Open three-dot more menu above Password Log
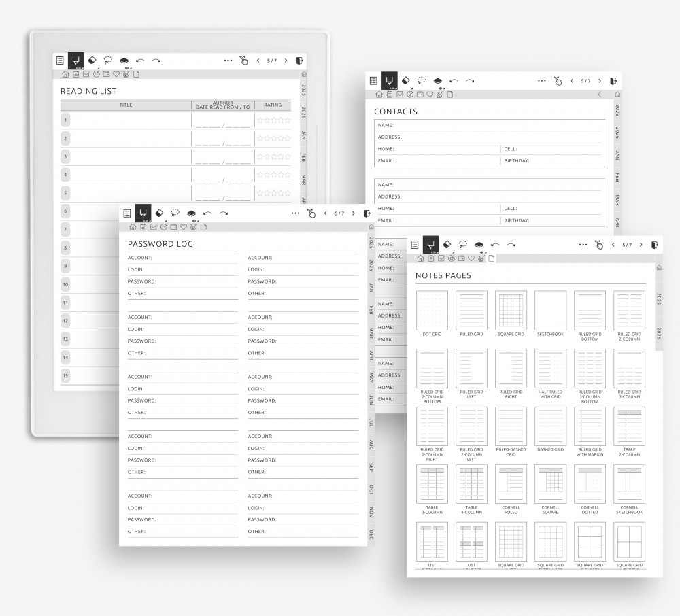Screen dimensions: 680x616 pos(295,213)
